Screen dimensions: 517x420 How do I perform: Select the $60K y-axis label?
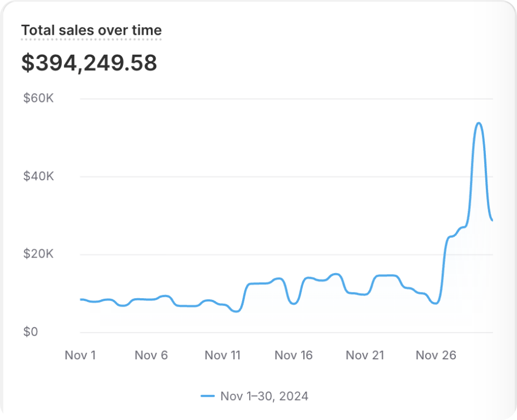click(x=38, y=99)
